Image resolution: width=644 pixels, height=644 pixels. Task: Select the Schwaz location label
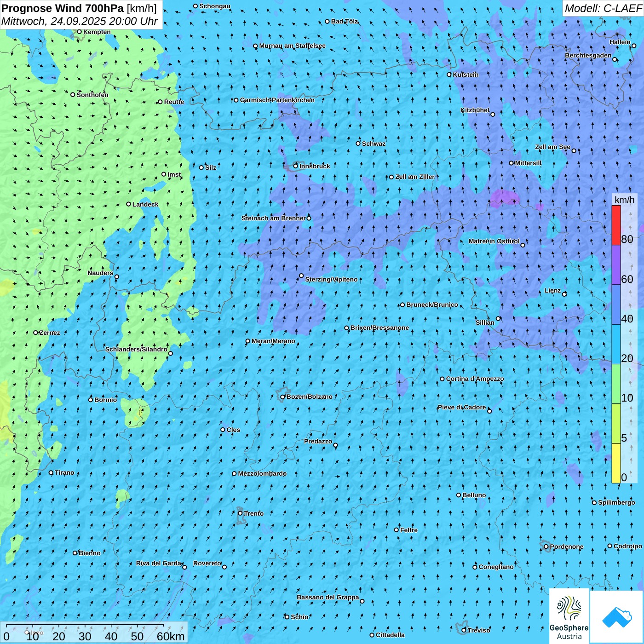click(x=374, y=144)
